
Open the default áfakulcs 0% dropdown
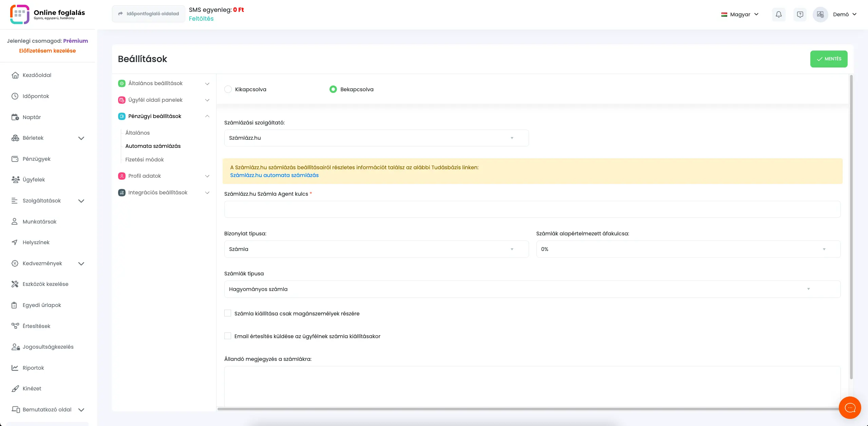688,249
